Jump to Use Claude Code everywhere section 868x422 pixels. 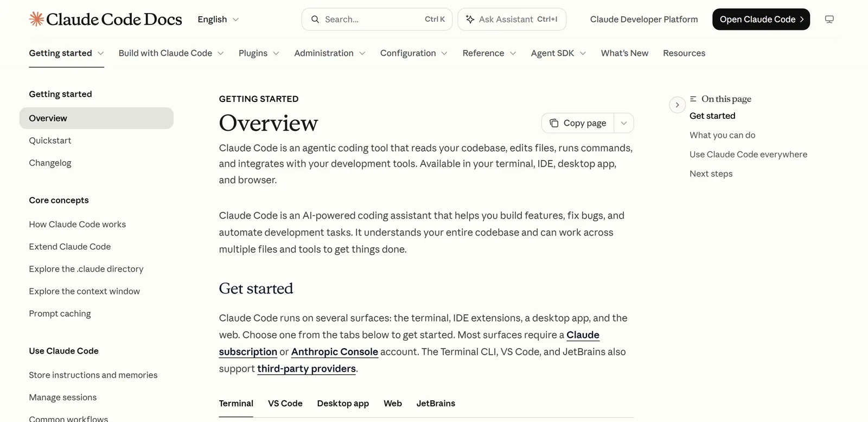[x=748, y=155]
